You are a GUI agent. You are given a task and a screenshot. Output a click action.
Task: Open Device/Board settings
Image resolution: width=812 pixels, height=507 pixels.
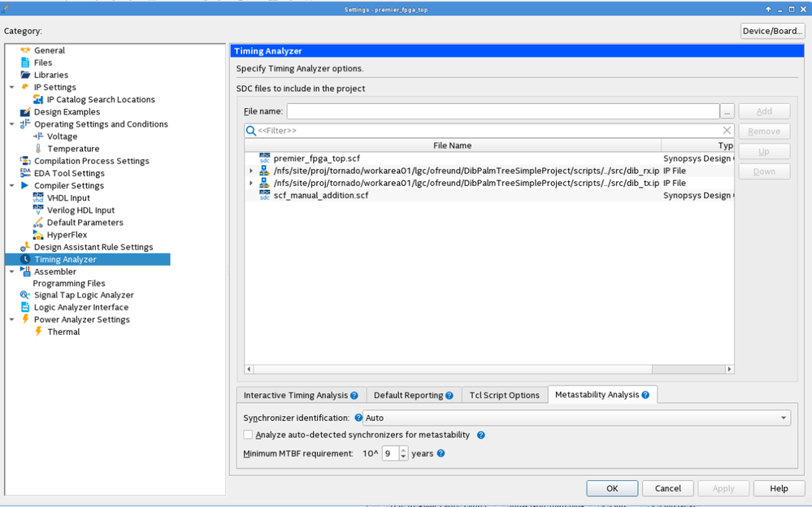(x=772, y=31)
